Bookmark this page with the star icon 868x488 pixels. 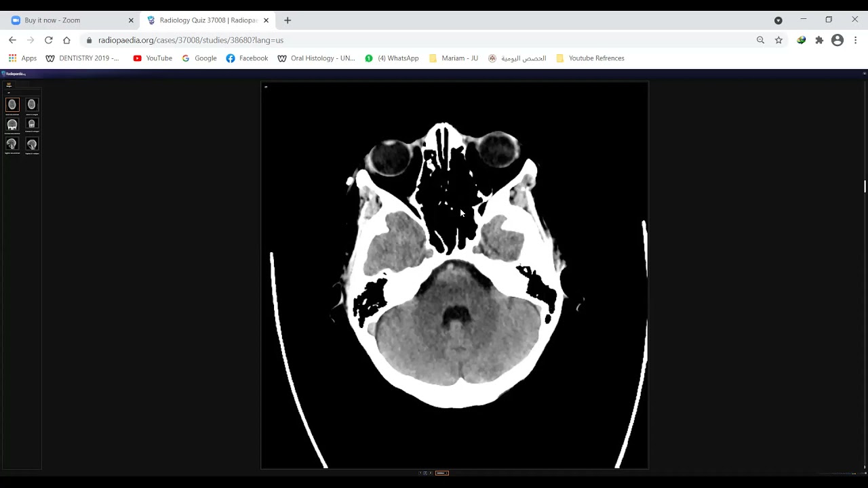tap(778, 40)
